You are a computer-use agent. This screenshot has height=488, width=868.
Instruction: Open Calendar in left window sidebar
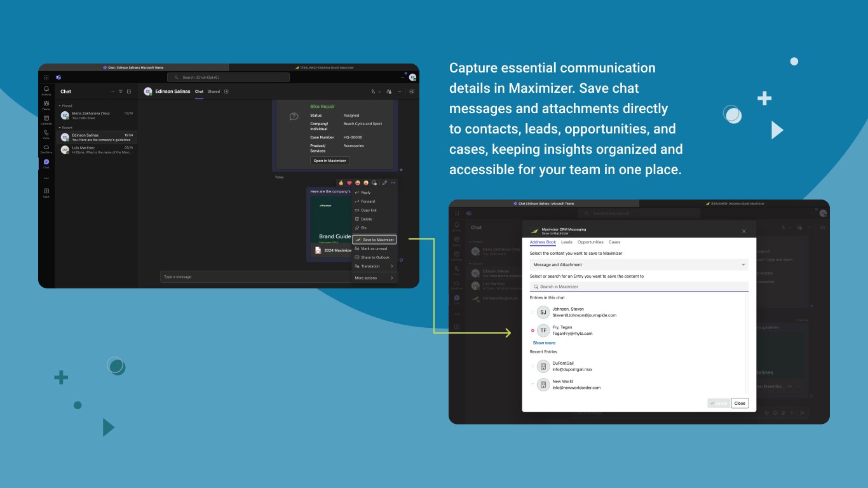[46, 119]
